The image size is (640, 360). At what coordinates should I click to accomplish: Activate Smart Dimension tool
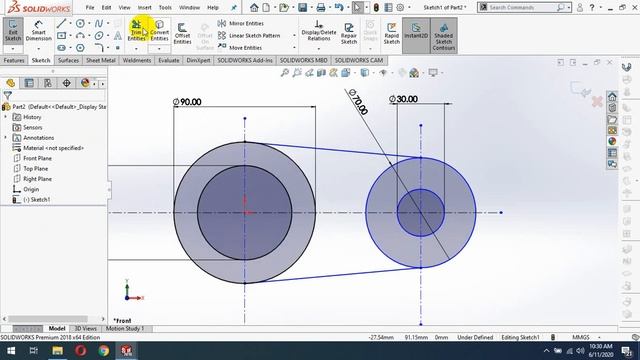(38, 31)
